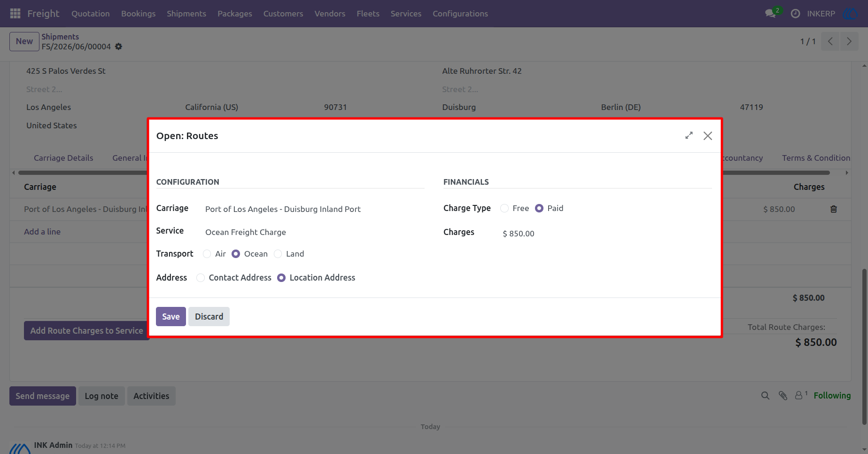Image resolution: width=868 pixels, height=454 pixels.
Task: Show followers list icon
Action: coord(800,395)
